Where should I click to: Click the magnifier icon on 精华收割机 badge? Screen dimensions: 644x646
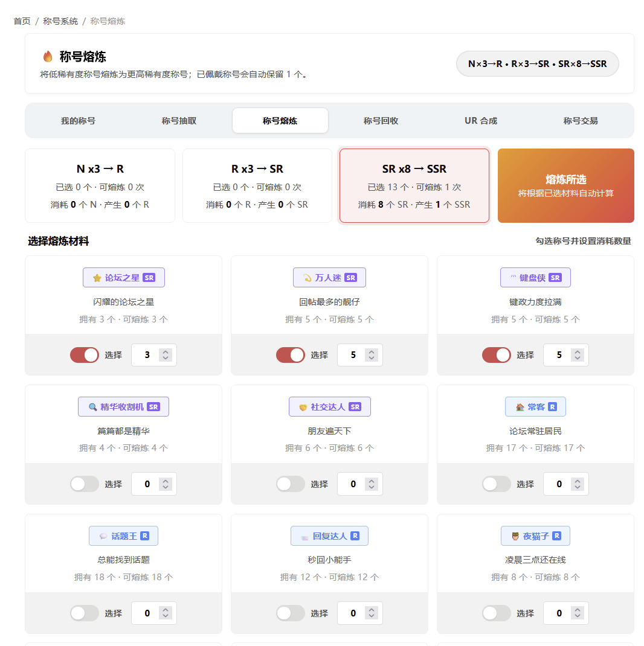[93, 407]
